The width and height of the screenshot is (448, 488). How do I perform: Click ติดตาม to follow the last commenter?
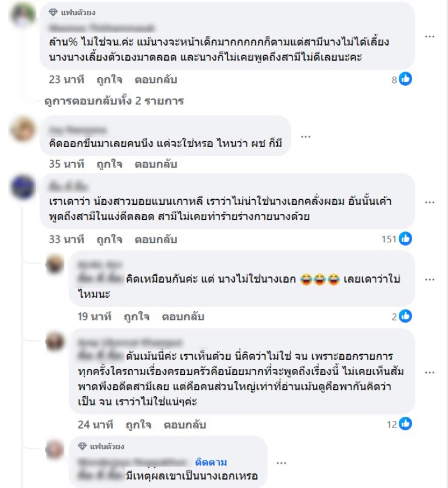[x=211, y=462]
